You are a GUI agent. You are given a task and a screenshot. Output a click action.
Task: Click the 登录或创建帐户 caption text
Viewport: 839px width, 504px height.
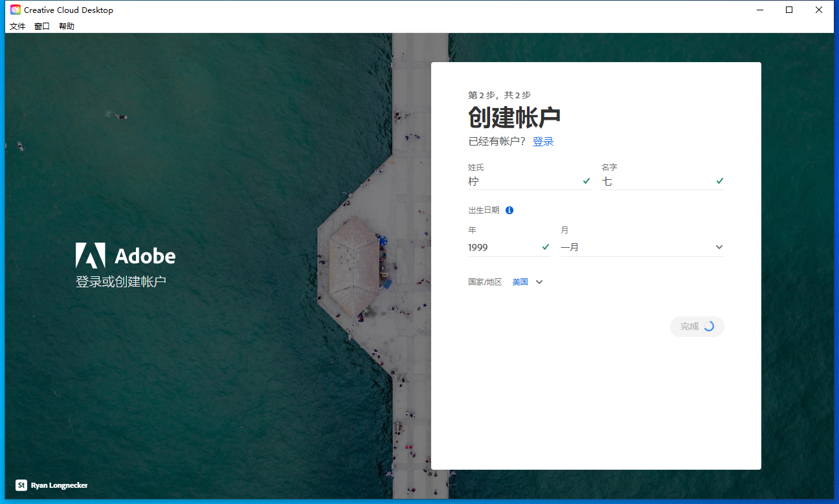coord(121,282)
